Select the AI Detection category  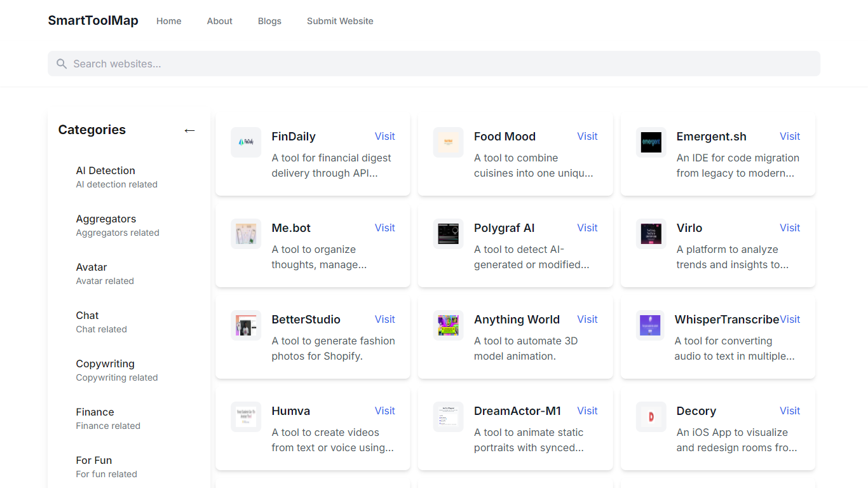click(x=105, y=170)
